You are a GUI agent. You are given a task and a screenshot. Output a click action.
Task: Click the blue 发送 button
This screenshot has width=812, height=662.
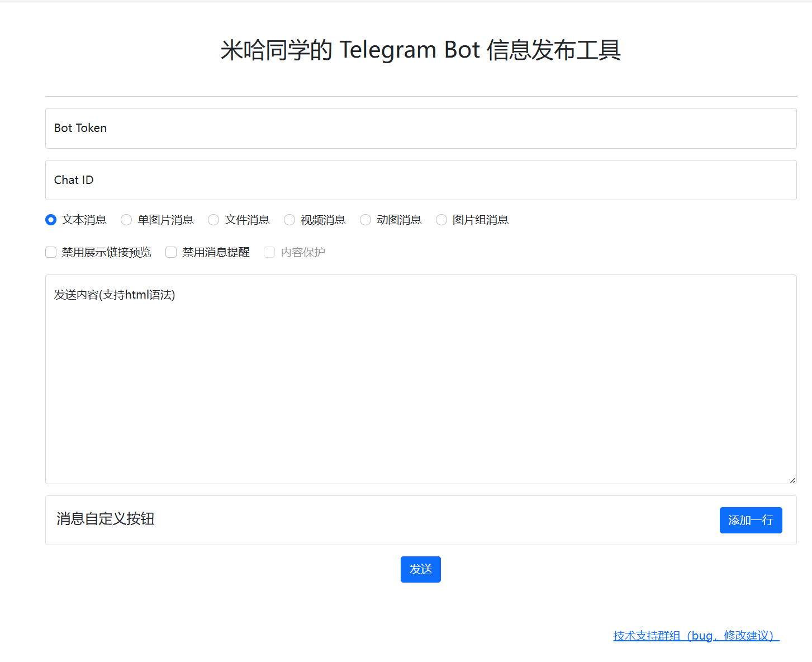420,569
